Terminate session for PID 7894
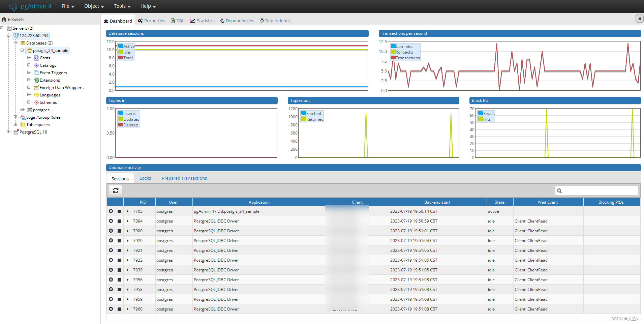The height and width of the screenshot is (324, 644). [x=119, y=221]
